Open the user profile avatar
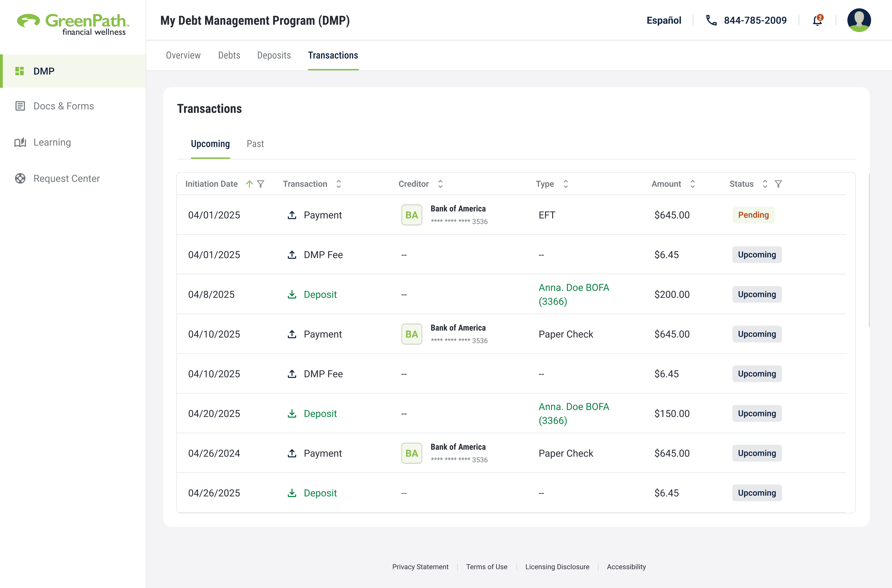This screenshot has width=892, height=588. point(859,20)
